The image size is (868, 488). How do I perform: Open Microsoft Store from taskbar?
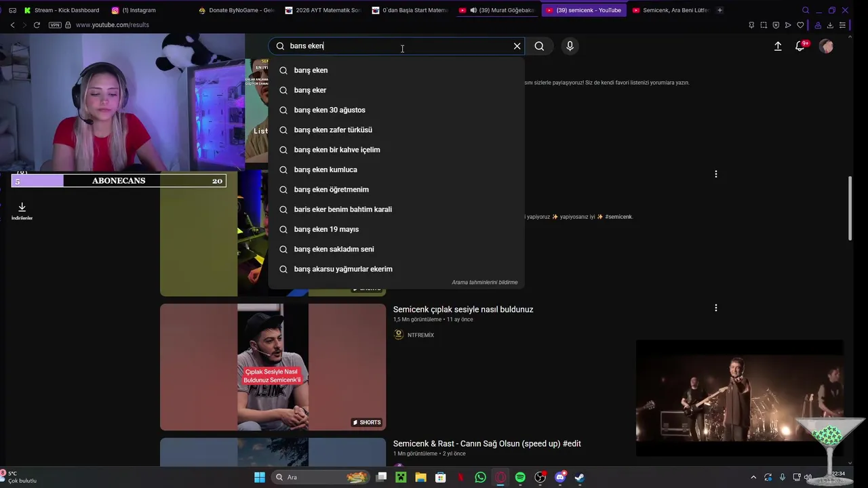point(440,477)
